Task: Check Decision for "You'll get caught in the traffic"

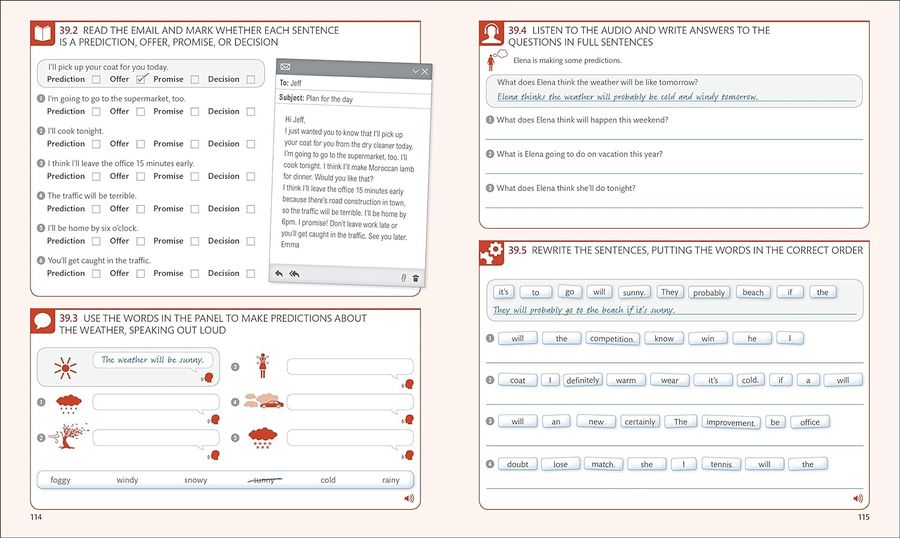Action: click(x=251, y=274)
